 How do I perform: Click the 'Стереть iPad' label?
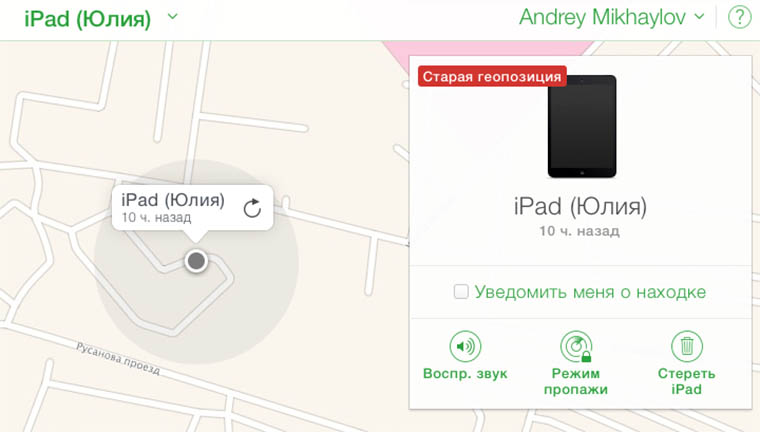tap(686, 381)
